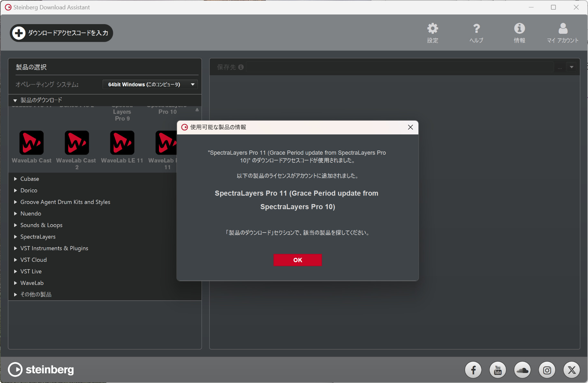
Task: Open the operating system dropdown
Action: [150, 85]
